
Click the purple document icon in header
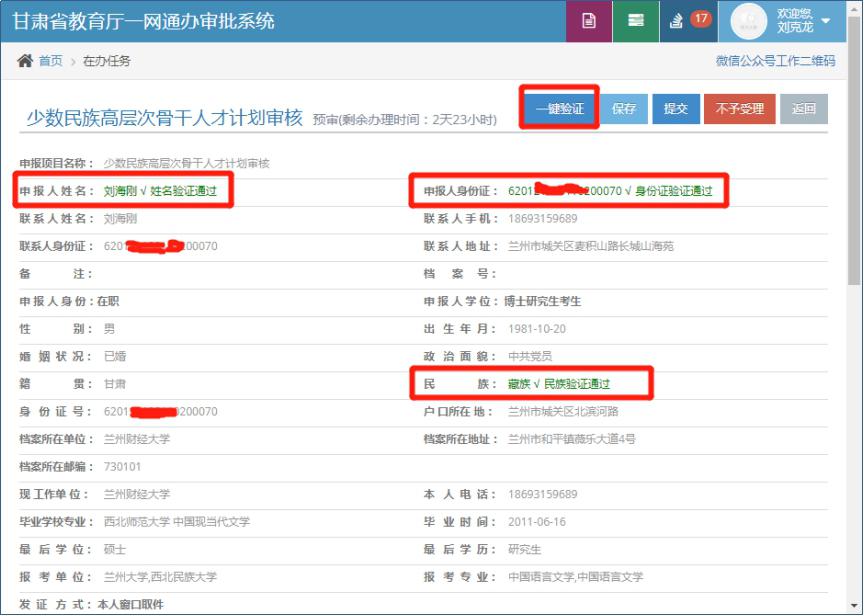pyautogui.click(x=589, y=21)
